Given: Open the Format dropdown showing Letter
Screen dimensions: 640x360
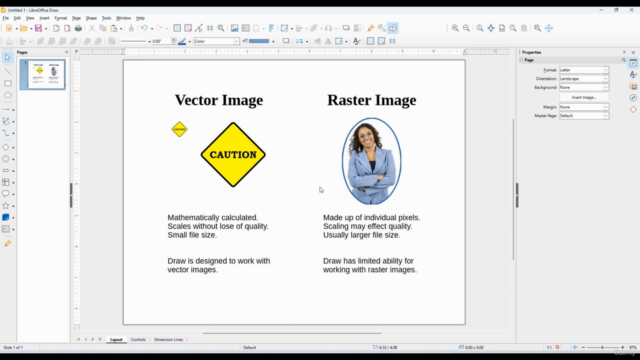Looking at the screenshot, I should click(x=584, y=70).
